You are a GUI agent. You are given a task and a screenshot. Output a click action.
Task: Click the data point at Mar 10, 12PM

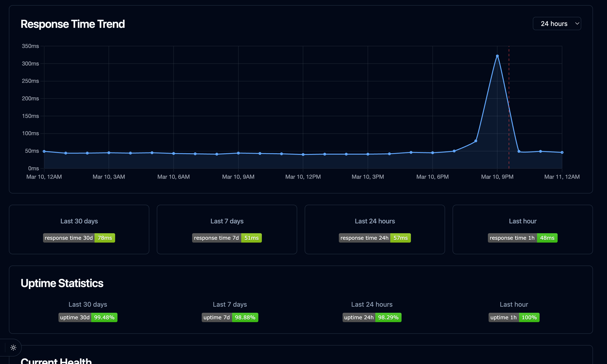303,155
